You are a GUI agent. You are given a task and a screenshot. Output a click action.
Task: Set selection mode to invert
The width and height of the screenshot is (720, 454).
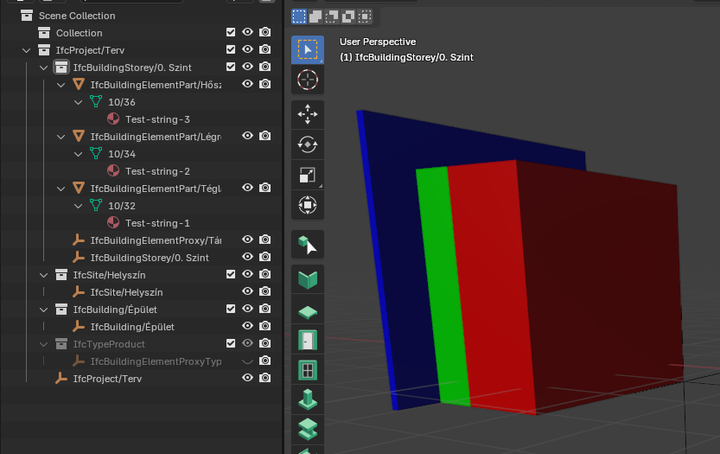pyautogui.click(x=349, y=17)
